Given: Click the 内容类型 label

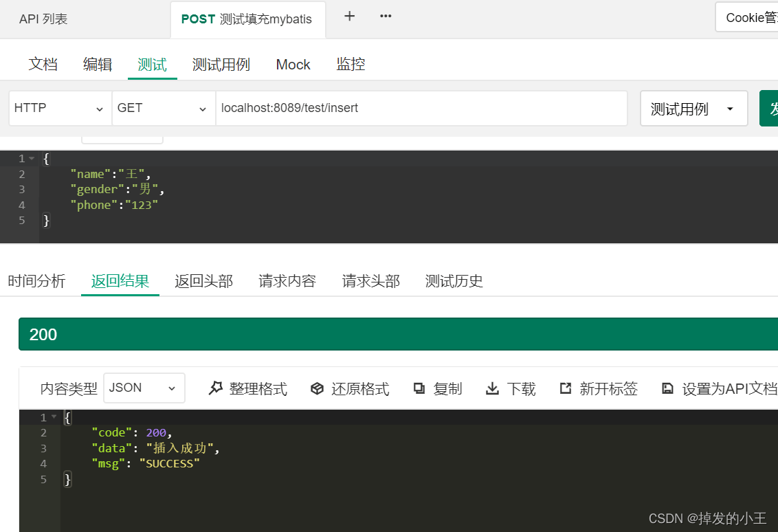Looking at the screenshot, I should coord(69,388).
